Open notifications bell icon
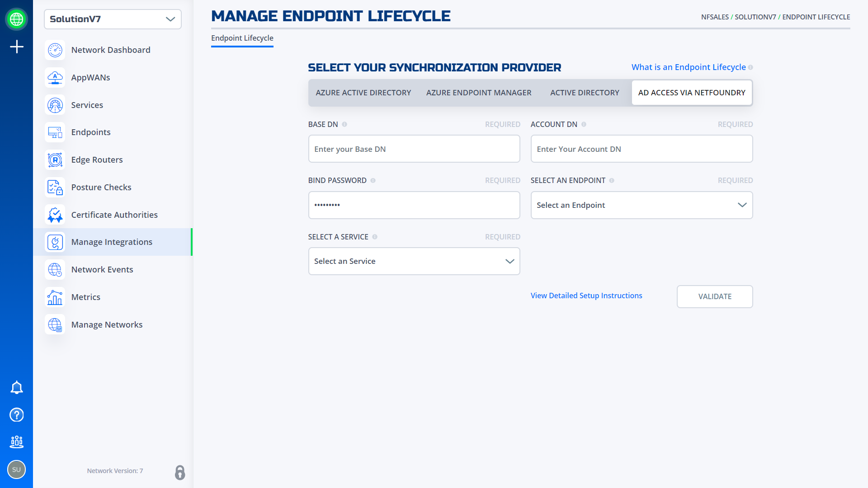868x488 pixels. (x=17, y=388)
